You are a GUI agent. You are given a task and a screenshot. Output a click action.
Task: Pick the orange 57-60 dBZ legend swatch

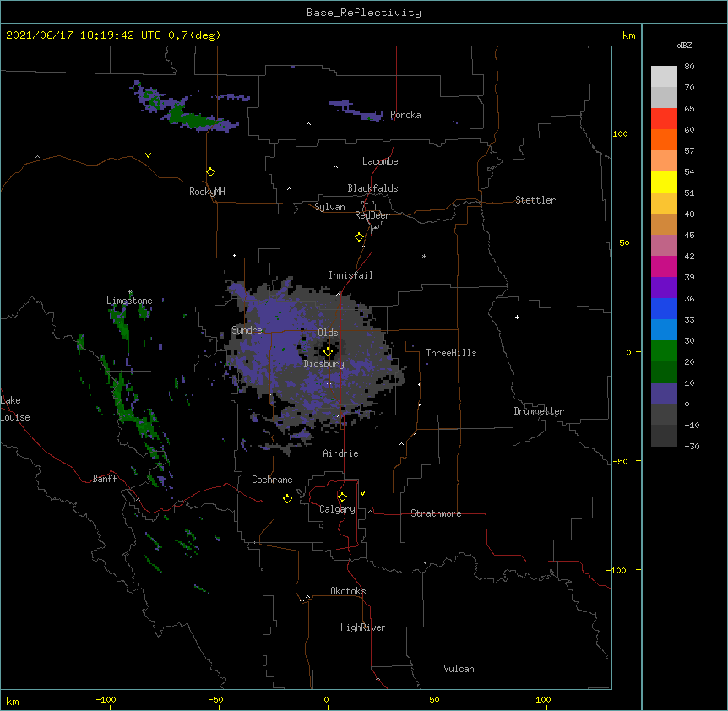[664, 139]
